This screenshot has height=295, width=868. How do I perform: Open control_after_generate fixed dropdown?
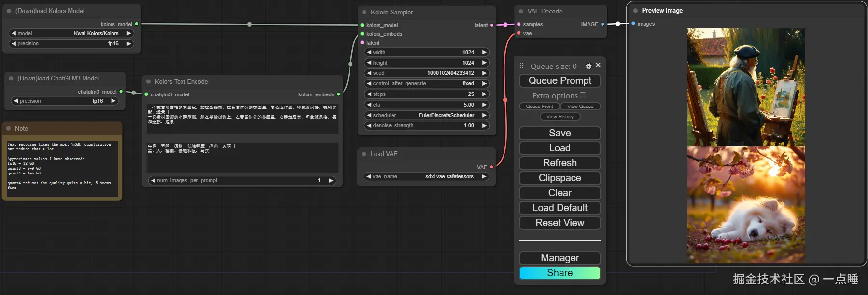427,83
